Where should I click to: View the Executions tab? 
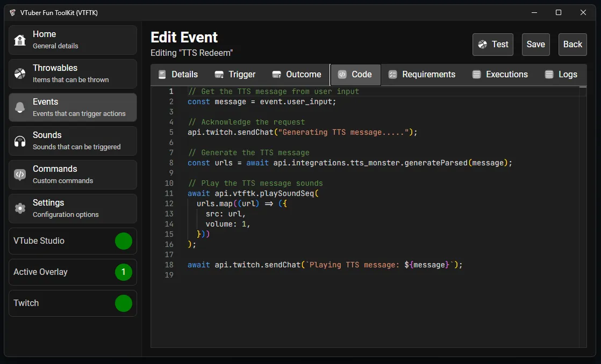[500, 75]
